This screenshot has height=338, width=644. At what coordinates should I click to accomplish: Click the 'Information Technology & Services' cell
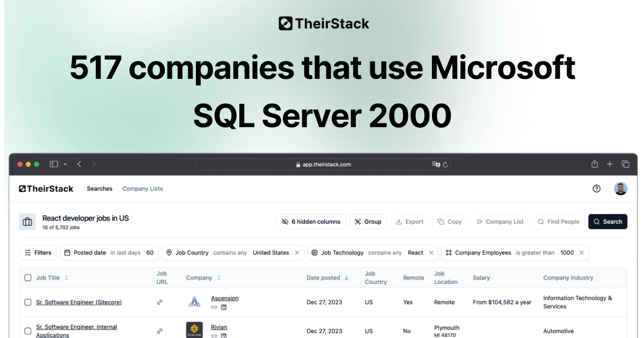tap(577, 303)
